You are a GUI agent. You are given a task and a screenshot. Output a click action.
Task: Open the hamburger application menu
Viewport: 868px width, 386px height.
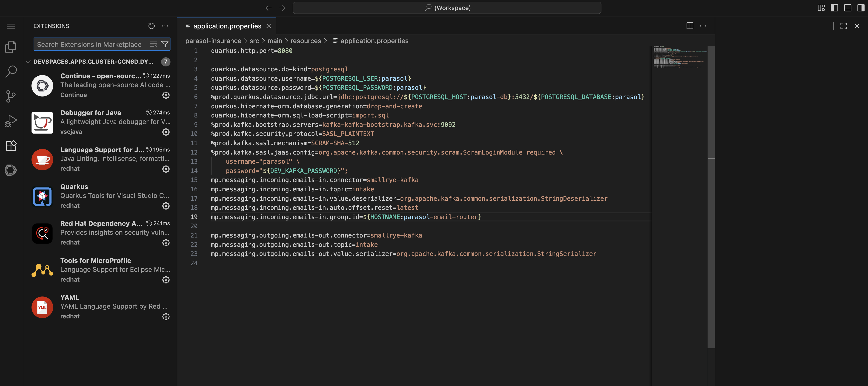[x=11, y=26]
